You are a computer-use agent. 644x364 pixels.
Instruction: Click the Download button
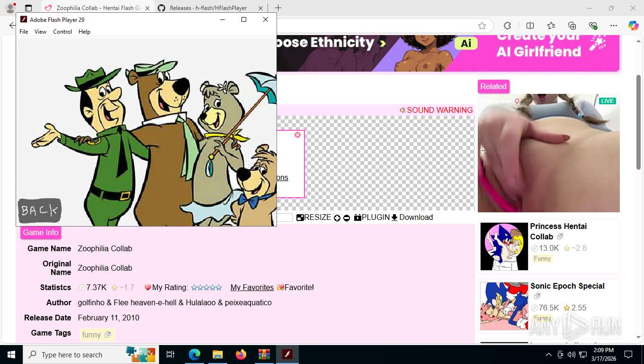412,218
